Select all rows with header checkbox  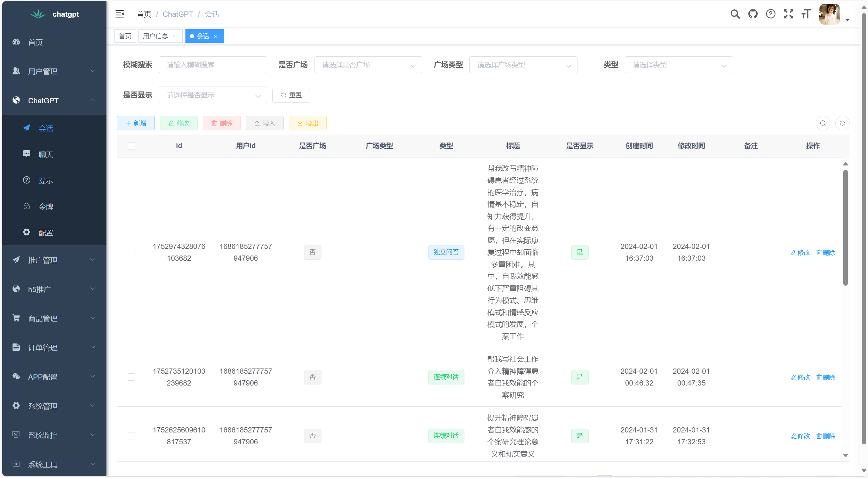click(x=131, y=146)
